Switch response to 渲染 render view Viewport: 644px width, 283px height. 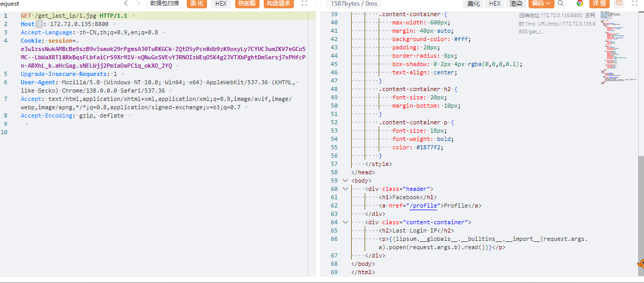516,4
